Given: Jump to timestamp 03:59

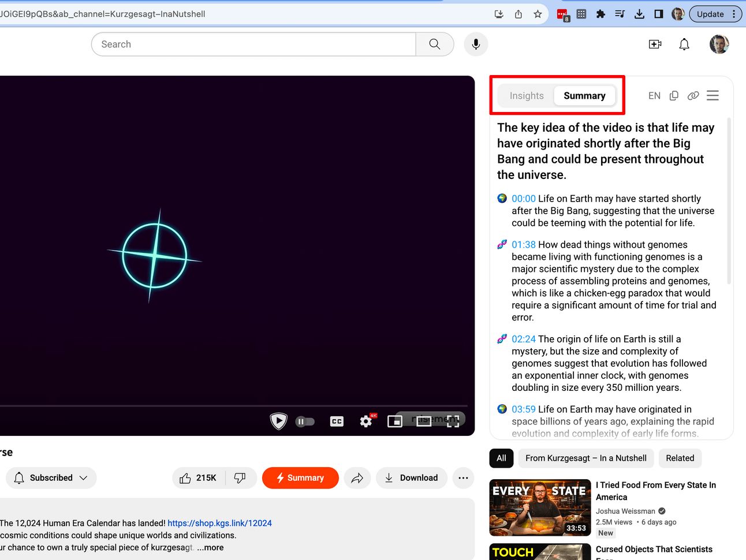Looking at the screenshot, I should pos(524,409).
